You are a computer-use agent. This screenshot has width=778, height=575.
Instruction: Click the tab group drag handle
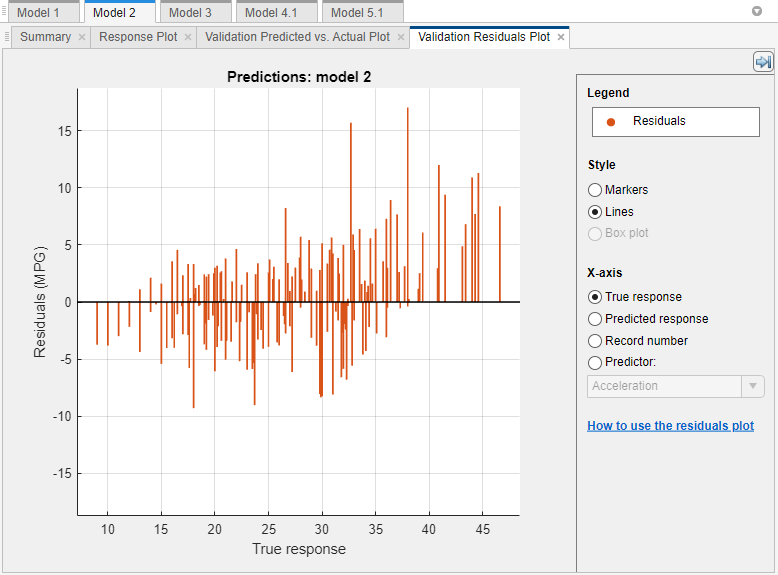(7, 37)
